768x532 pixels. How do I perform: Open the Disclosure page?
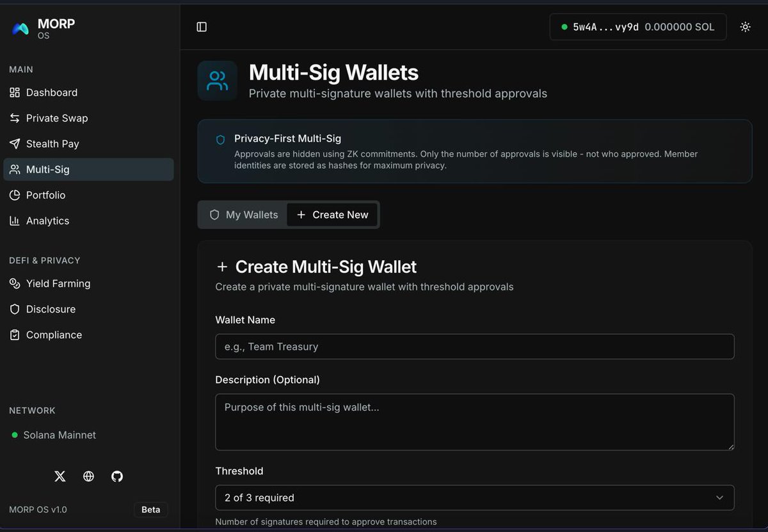[x=88, y=309]
